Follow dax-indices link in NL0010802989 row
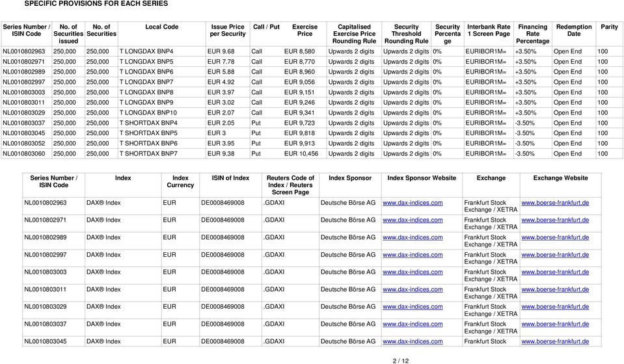 (x=413, y=237)
